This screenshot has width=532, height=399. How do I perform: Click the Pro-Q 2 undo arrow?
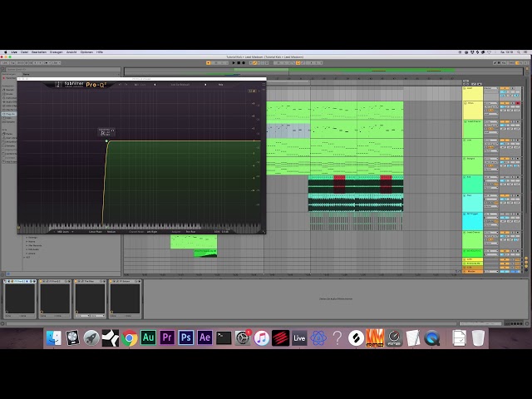120,85
